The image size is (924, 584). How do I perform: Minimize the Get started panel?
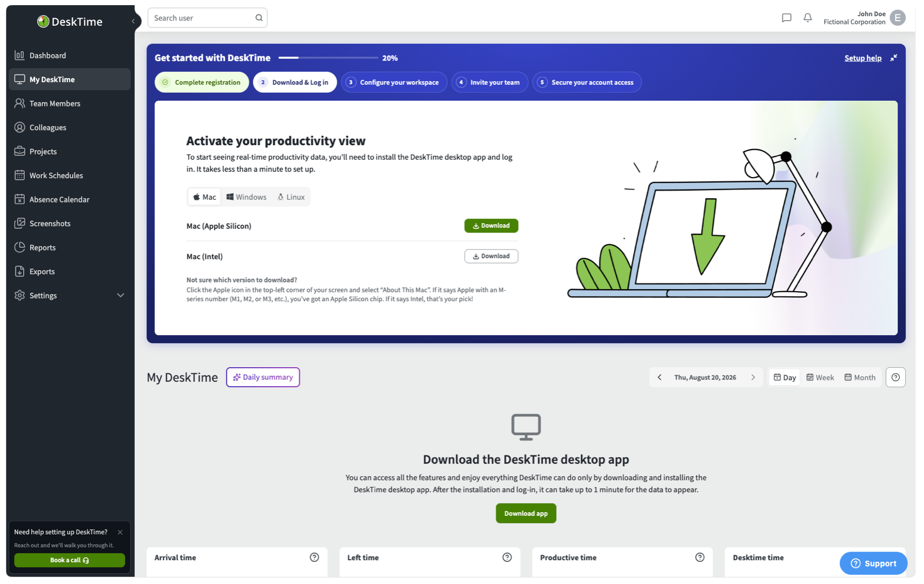click(x=894, y=58)
